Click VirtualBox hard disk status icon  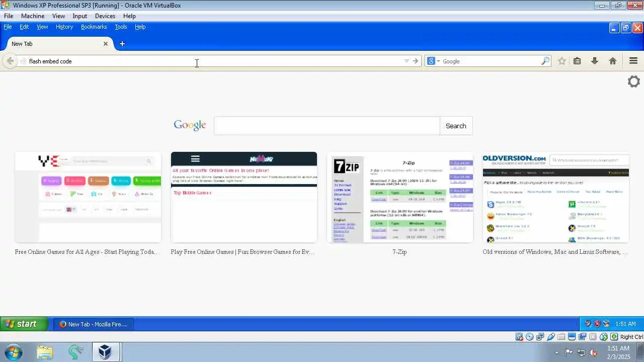(x=519, y=337)
